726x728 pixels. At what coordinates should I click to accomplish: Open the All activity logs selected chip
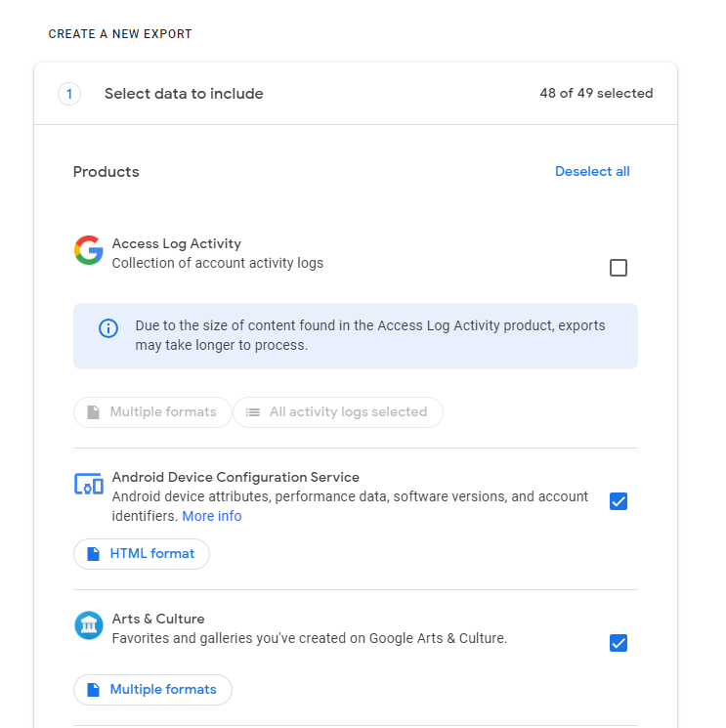[x=338, y=412]
